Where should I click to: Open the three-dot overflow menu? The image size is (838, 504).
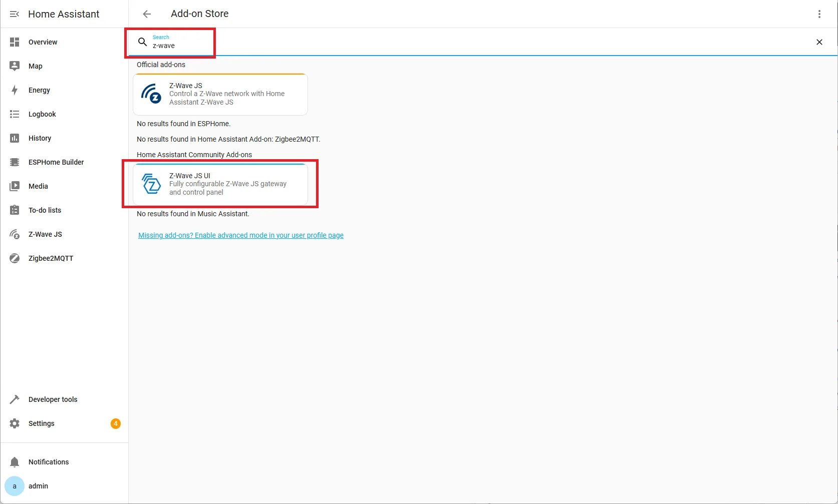[819, 14]
